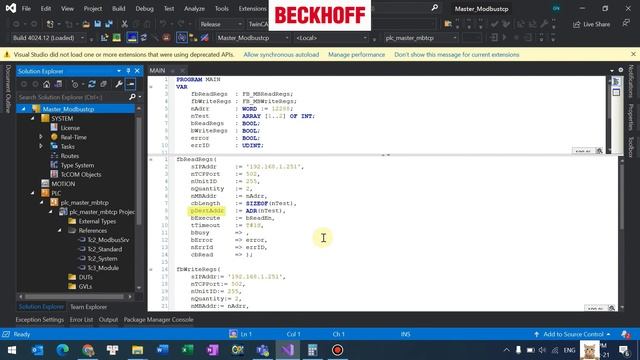Collapse the fbReadRegs code fold marker
The image size is (640, 360).
(x=151, y=160)
